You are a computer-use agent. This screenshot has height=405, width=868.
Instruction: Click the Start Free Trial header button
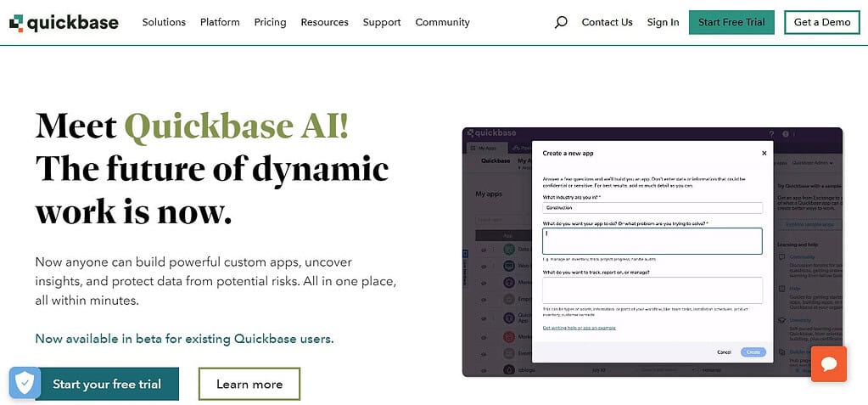pyautogui.click(x=731, y=22)
